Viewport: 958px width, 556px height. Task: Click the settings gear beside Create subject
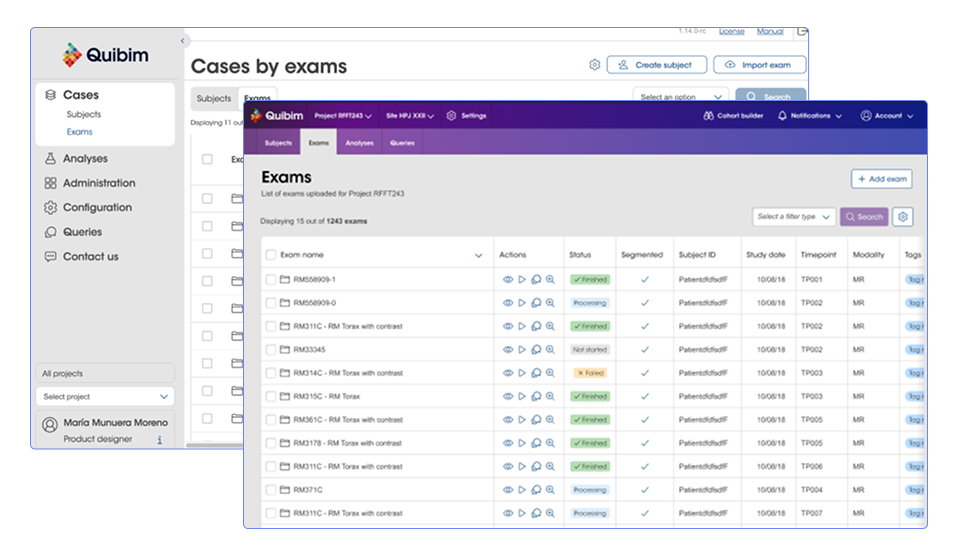click(x=594, y=65)
